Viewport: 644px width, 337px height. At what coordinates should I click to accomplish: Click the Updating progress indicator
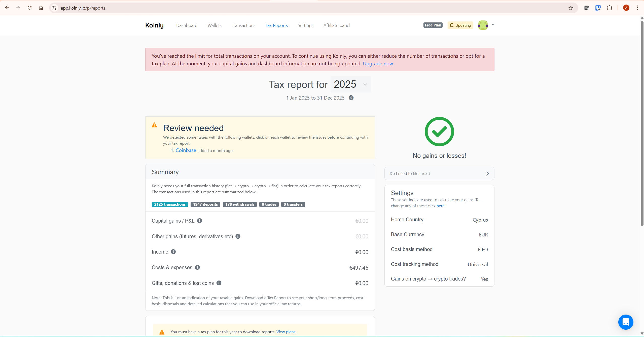point(460,25)
